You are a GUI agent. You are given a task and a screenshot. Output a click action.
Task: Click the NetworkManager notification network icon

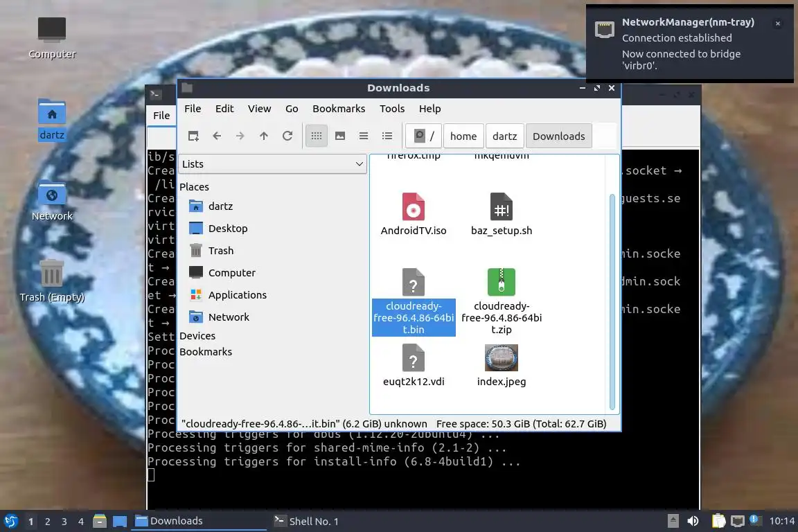coord(605,30)
